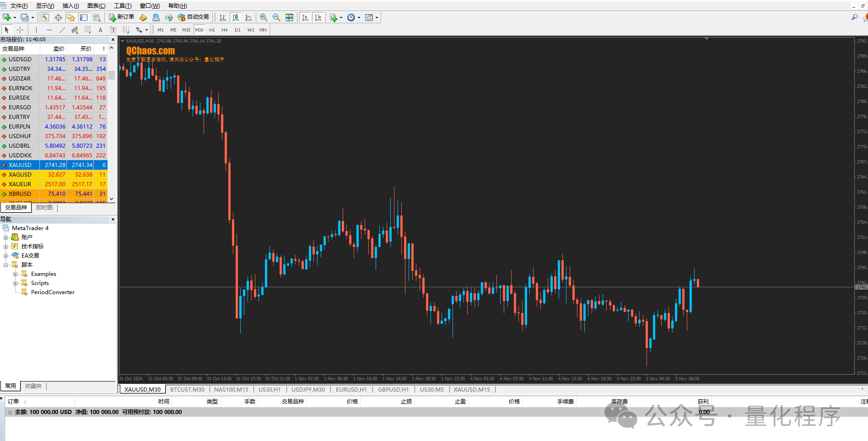This screenshot has height=441, width=868.
Task: Tile chart windows icon
Action: coord(289,17)
